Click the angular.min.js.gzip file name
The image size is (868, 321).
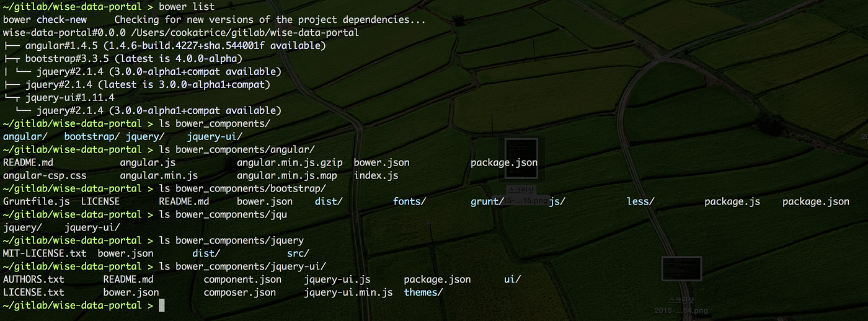pos(290,163)
